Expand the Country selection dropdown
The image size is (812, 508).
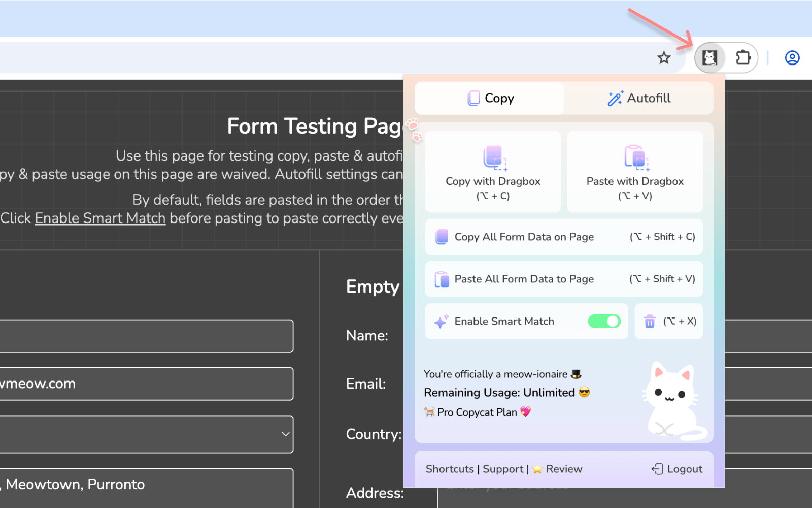283,434
